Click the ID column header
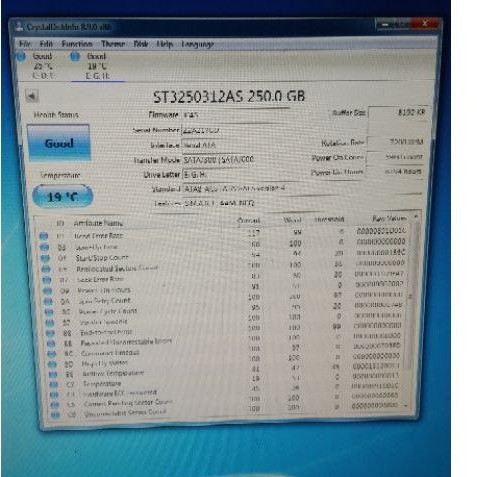Screen dimensions: 477x477 [60, 223]
